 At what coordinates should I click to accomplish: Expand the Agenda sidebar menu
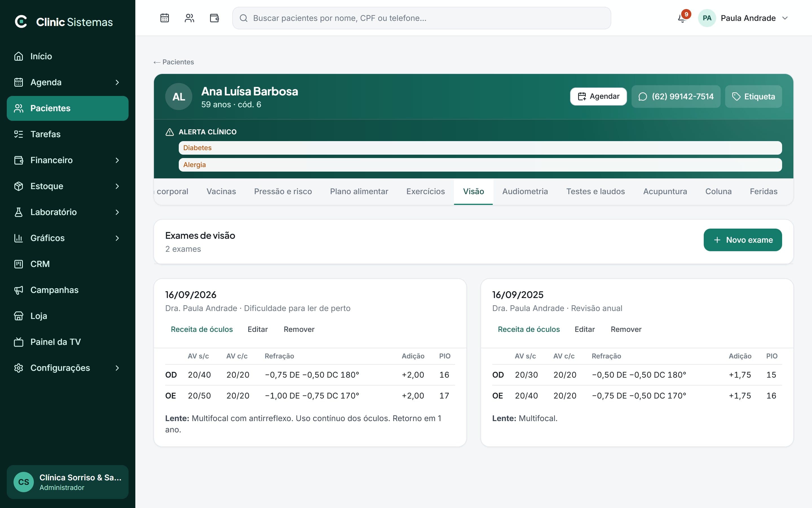[x=67, y=82]
